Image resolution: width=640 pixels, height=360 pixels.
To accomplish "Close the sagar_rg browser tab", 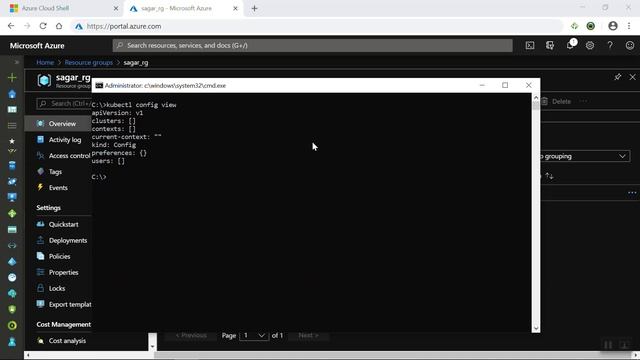I will pyautogui.click(x=235, y=8).
